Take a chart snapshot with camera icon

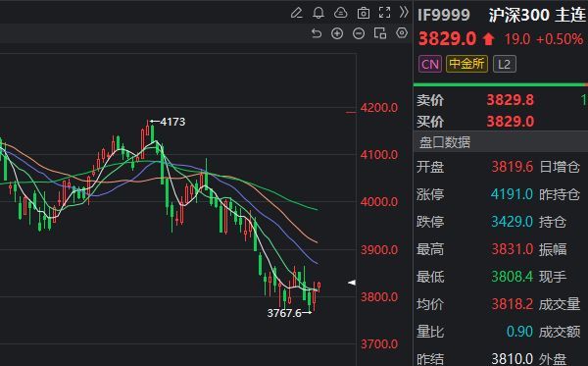click(x=363, y=13)
